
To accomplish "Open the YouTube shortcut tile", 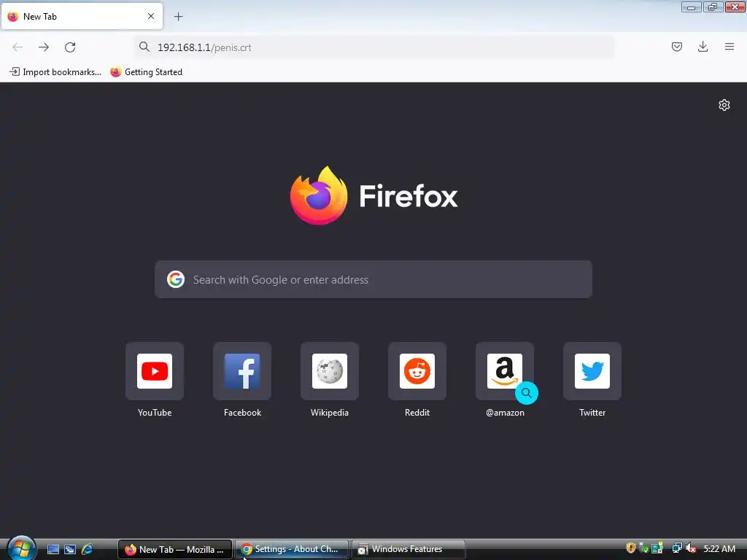I will click(155, 371).
